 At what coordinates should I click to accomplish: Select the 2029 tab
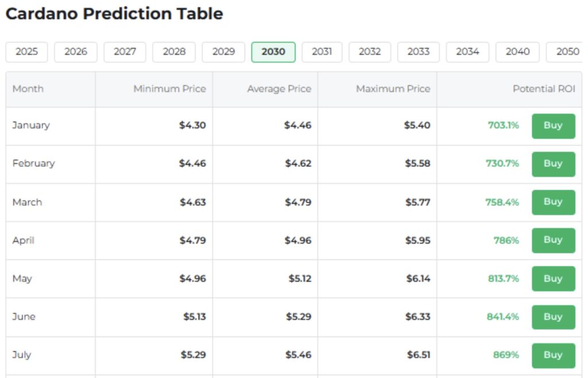click(223, 52)
